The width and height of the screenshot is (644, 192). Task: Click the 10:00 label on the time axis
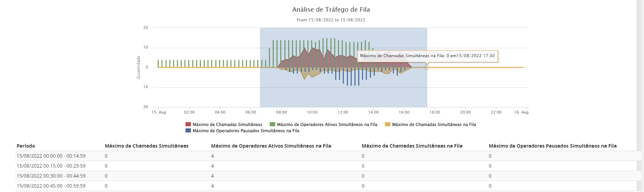pyautogui.click(x=312, y=112)
